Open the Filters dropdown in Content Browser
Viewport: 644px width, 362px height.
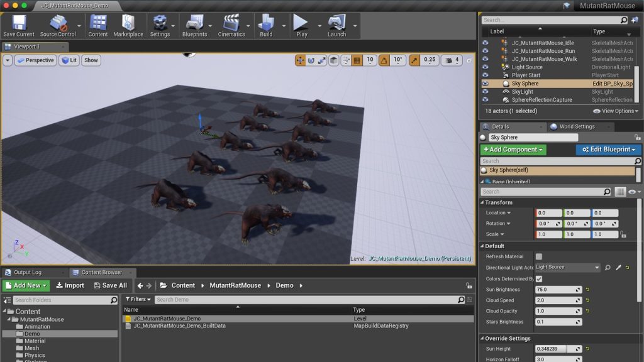[138, 299]
